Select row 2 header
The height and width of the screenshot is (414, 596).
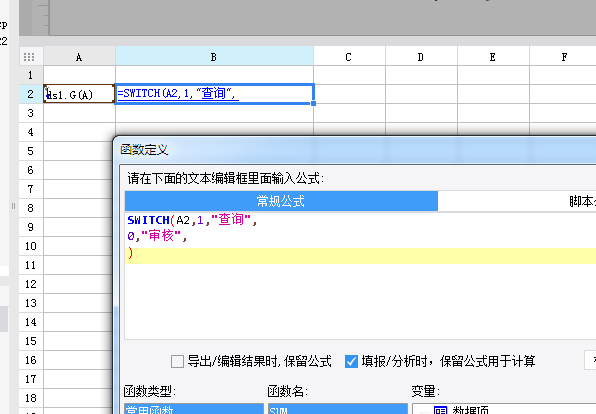point(31,94)
